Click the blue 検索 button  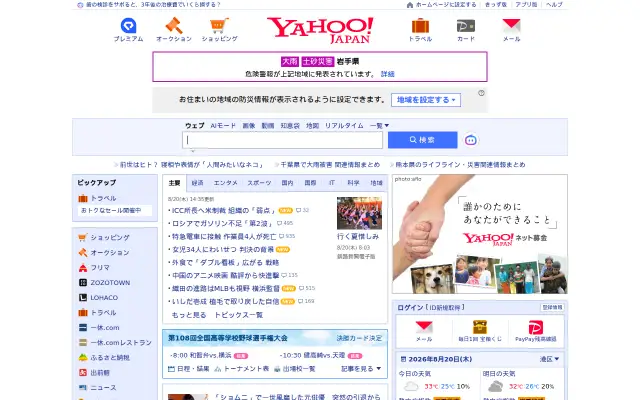(x=422, y=140)
